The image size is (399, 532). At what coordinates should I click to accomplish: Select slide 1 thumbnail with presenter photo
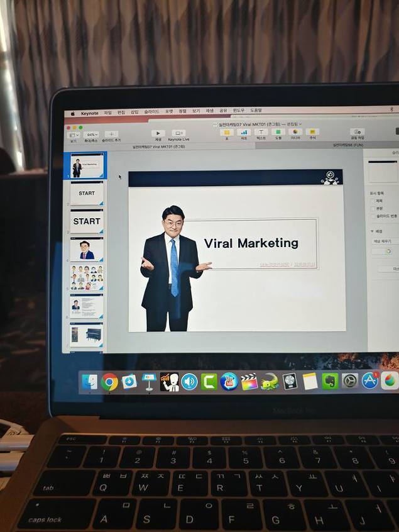coord(87,166)
